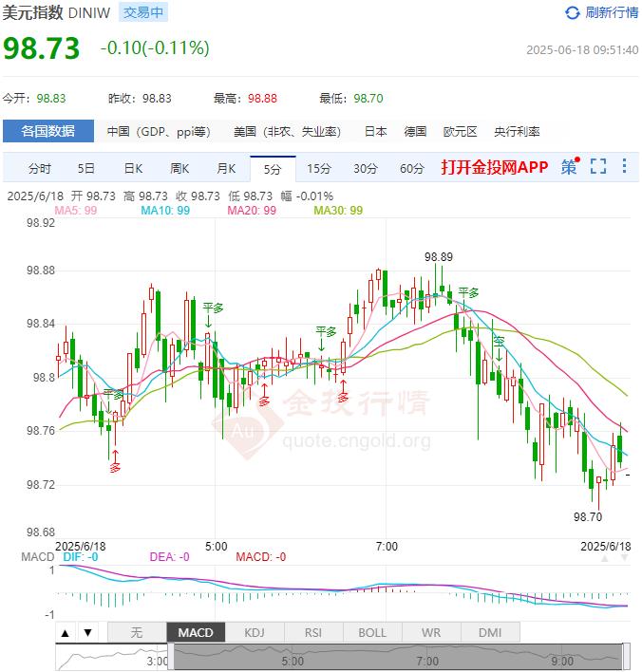
Task: Enable the RSI indicator
Action: [x=313, y=632]
